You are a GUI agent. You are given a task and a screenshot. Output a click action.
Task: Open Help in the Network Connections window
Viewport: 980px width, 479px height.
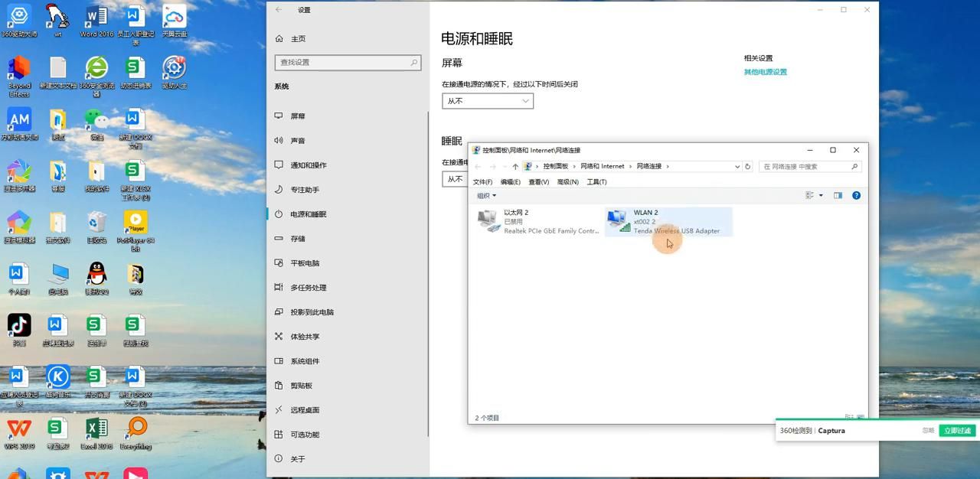pos(855,195)
